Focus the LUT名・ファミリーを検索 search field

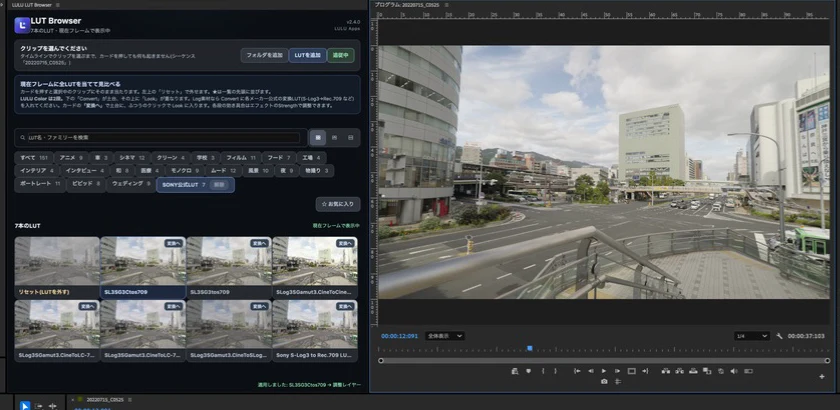pos(161,138)
